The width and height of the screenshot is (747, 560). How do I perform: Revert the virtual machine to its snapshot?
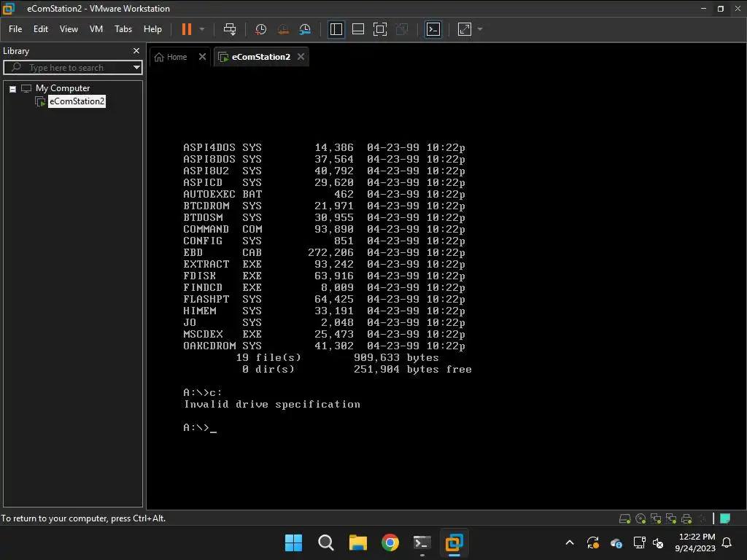[x=283, y=29]
